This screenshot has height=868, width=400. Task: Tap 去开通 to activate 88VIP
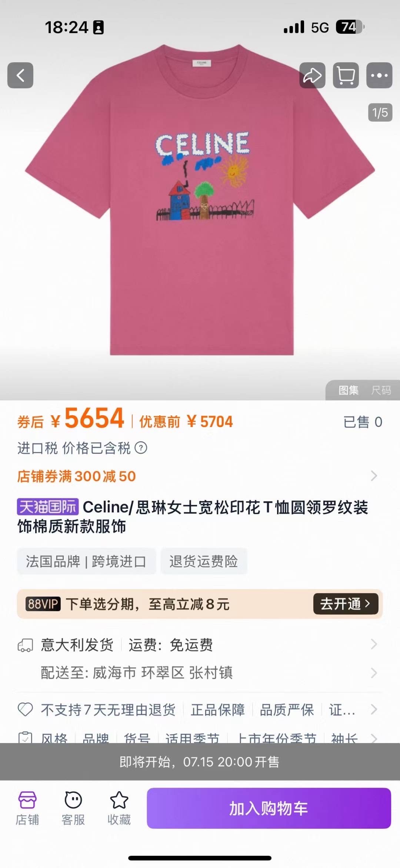(346, 604)
